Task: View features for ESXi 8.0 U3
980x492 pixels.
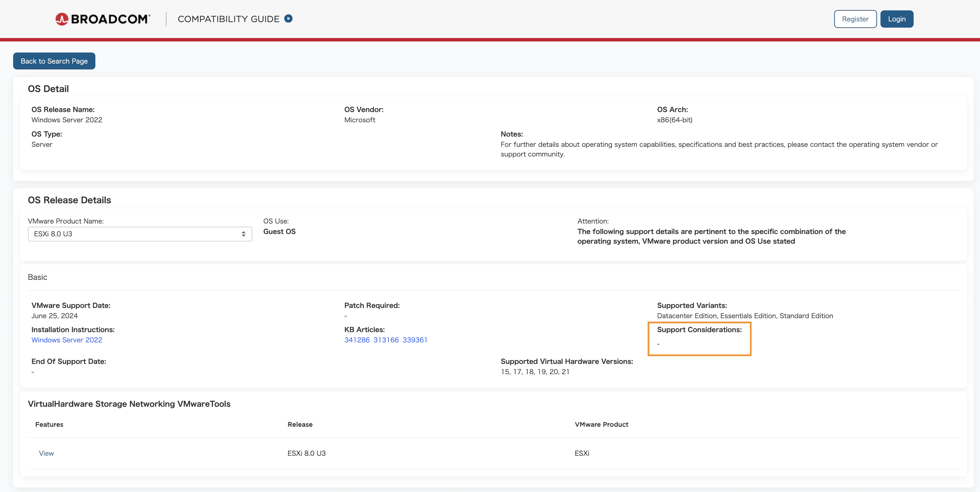Action: 46,453
